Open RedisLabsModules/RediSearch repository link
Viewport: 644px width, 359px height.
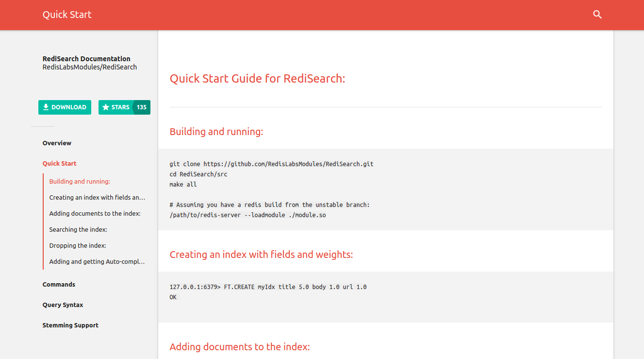(x=90, y=67)
